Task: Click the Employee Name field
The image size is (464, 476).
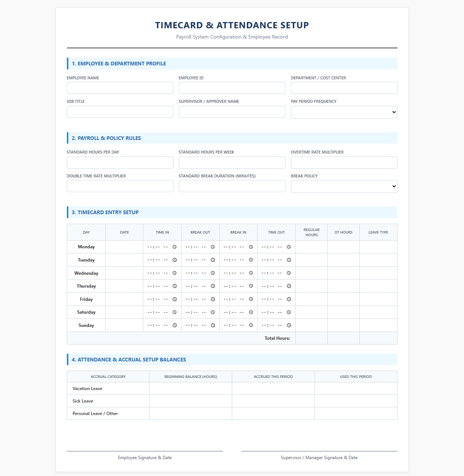Action: tap(120, 88)
